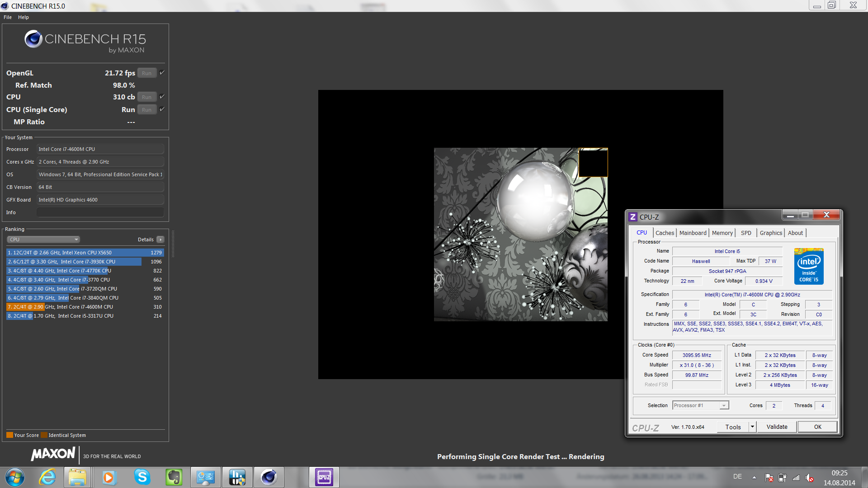
Task: Click the Validate button in CPU-Z
Action: (x=777, y=427)
